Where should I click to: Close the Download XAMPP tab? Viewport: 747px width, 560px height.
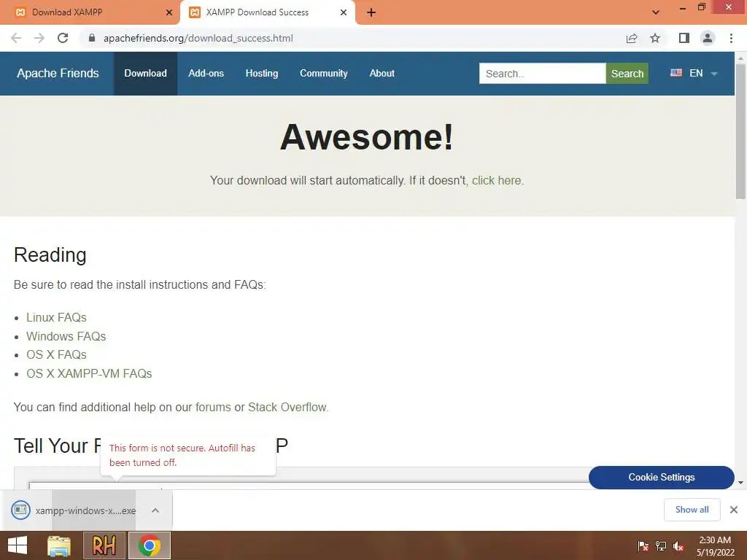(x=169, y=13)
